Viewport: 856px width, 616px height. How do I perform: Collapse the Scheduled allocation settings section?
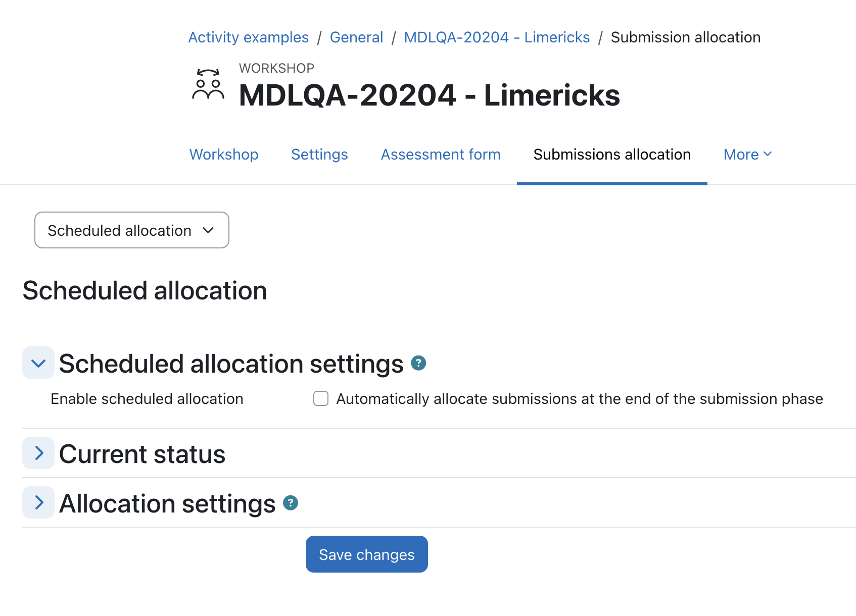click(x=38, y=363)
